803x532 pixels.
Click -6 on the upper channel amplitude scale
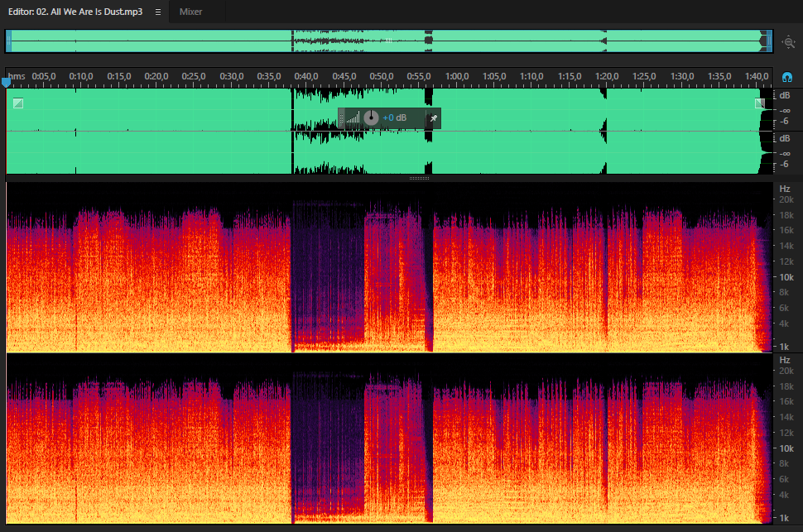(x=784, y=122)
